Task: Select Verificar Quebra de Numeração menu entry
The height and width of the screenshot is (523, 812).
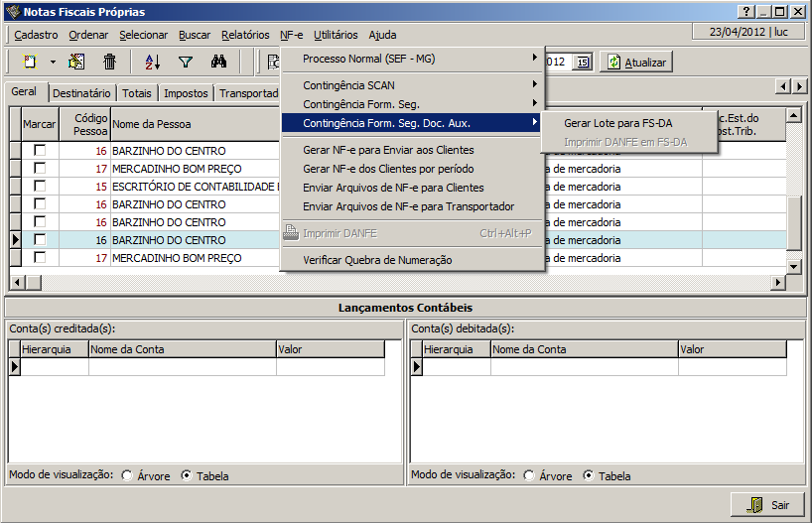Action: point(377,260)
